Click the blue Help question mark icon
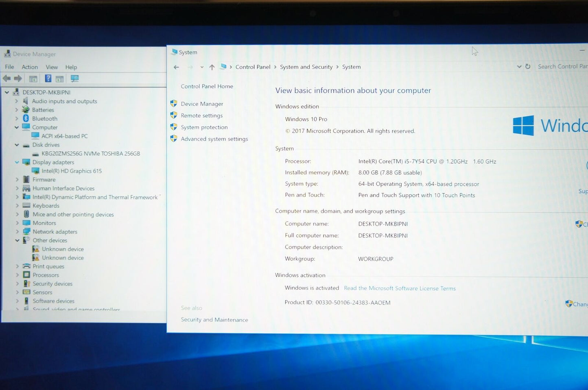 tap(48, 78)
